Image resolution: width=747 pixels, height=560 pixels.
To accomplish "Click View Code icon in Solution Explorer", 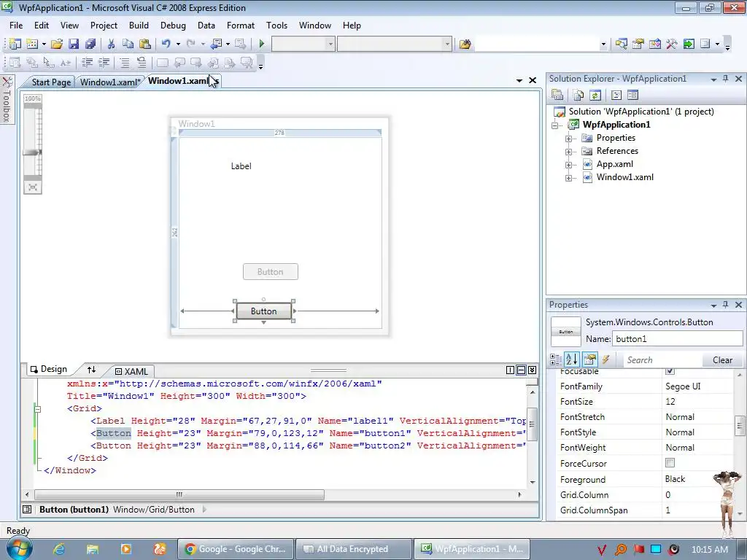I will tap(616, 96).
